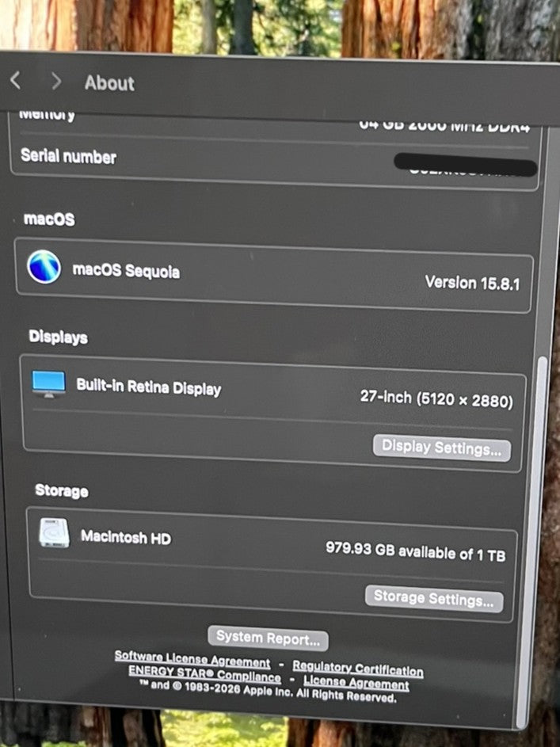The height and width of the screenshot is (747, 560).
Task: Open System Report
Action: pyautogui.click(x=268, y=638)
